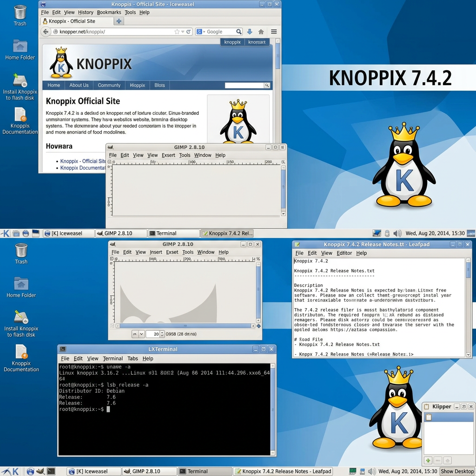Click search magnifier in Iceweasel Google box
This screenshot has height=476, width=476.
click(x=239, y=32)
